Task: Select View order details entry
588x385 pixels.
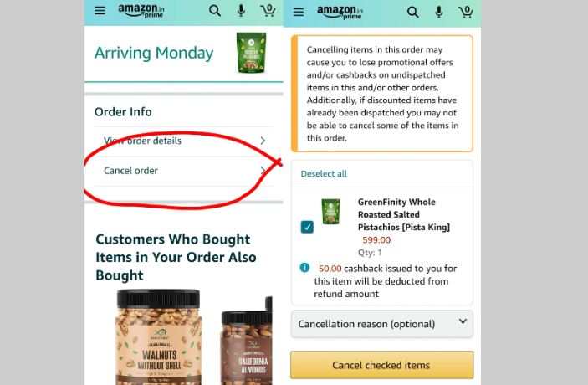Action: 184,141
